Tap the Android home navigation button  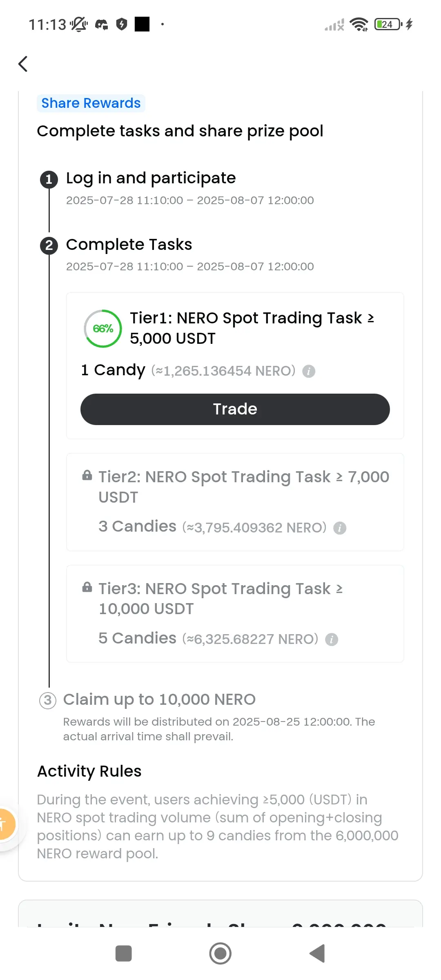[220, 953]
